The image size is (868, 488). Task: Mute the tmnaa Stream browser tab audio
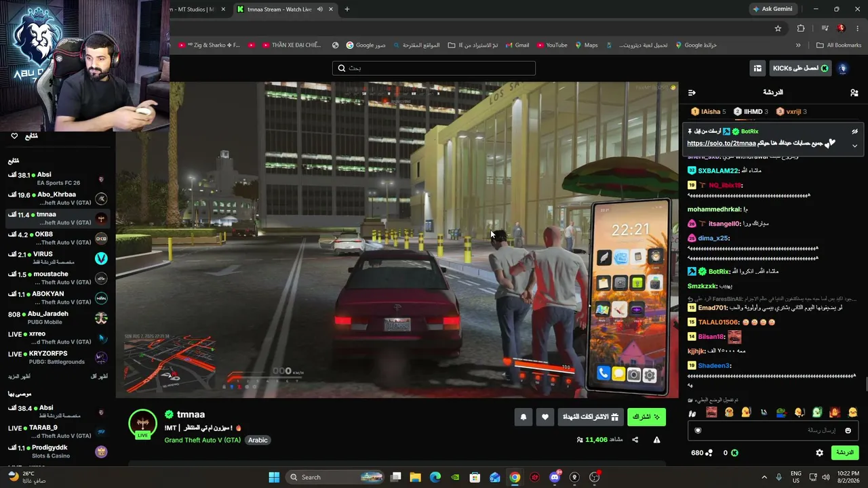point(319,9)
